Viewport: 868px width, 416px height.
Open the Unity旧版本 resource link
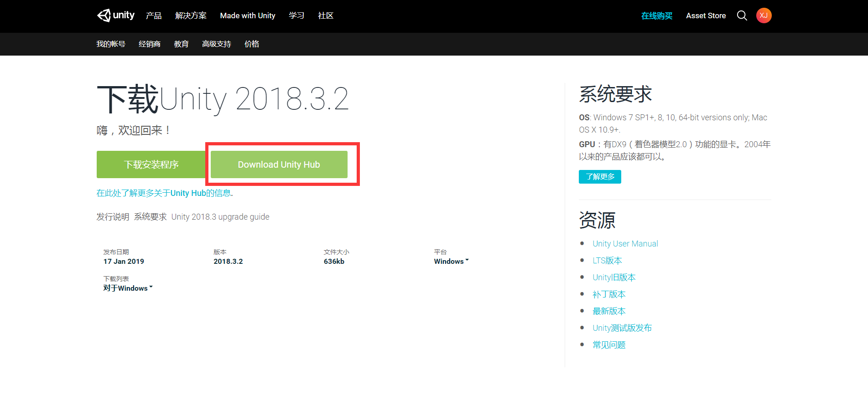pos(614,277)
